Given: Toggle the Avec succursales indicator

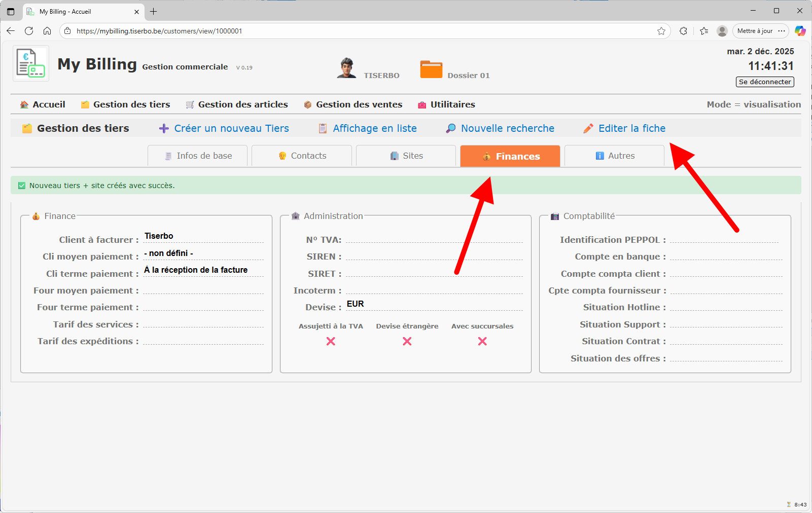Looking at the screenshot, I should (x=482, y=341).
